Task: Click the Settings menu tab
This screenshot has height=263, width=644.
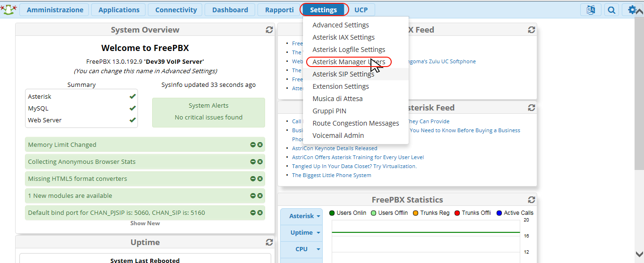Action: pos(324,9)
